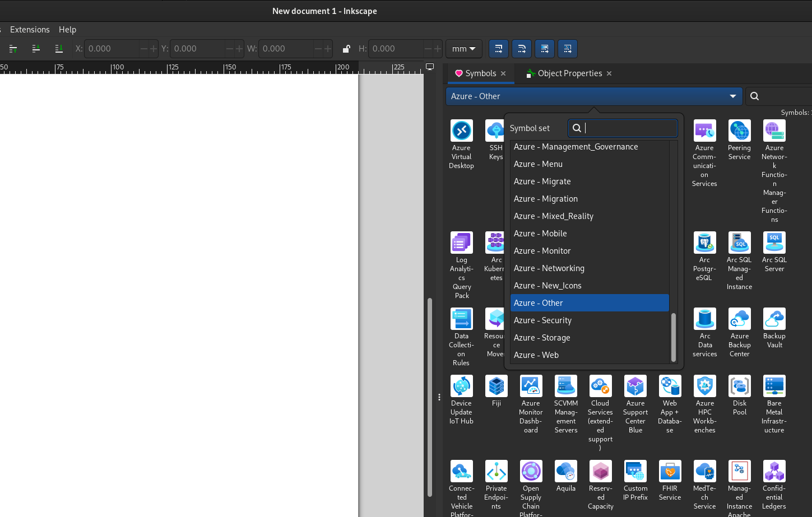Select Azure - Mixed_Reality symbol set

[x=590, y=216]
